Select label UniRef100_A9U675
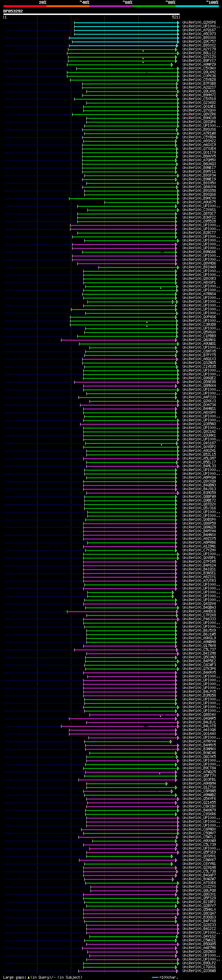The width and height of the screenshot is (222, 980). click(x=199, y=202)
